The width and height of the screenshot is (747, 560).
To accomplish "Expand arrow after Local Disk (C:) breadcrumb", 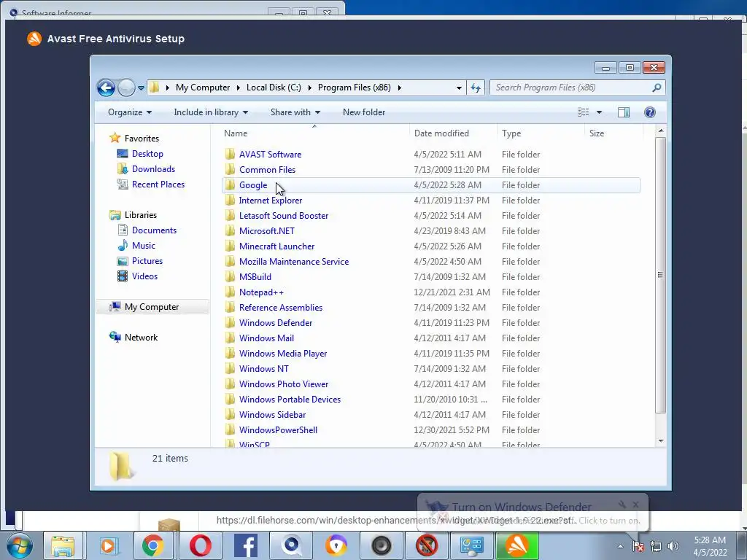I will pos(309,87).
